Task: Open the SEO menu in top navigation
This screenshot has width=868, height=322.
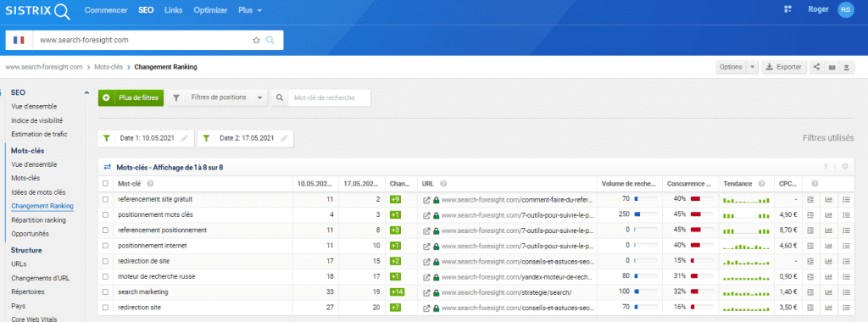Action: (x=146, y=10)
